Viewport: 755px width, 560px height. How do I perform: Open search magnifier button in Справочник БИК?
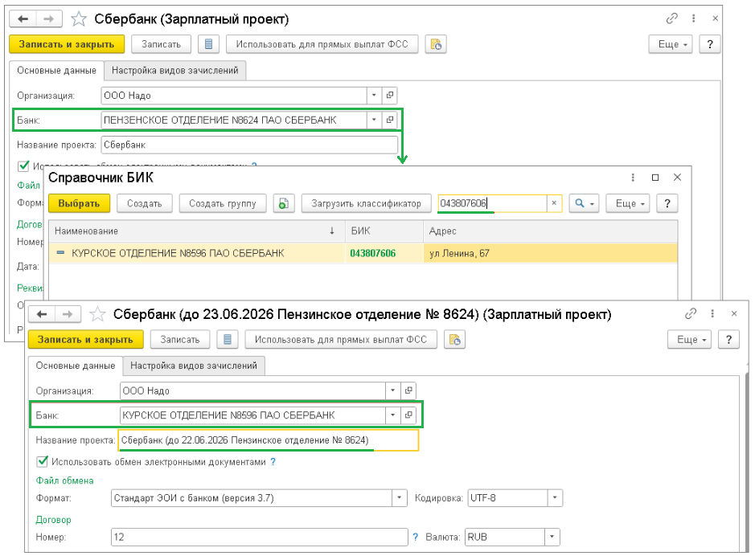(x=584, y=203)
